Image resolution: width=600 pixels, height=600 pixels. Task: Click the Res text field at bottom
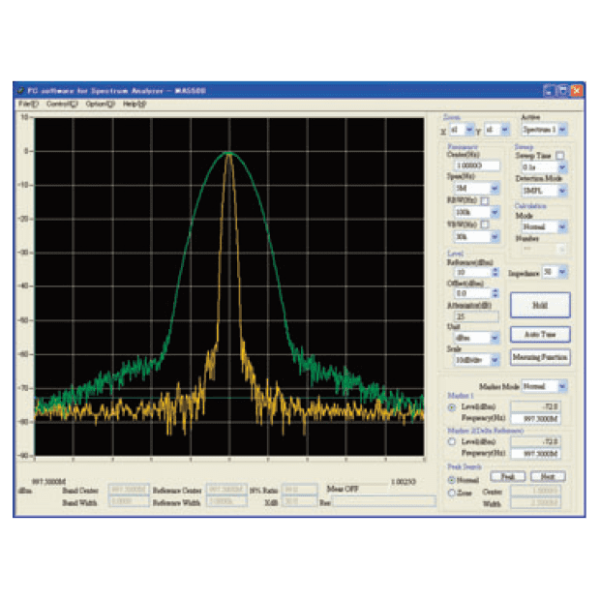(384, 502)
